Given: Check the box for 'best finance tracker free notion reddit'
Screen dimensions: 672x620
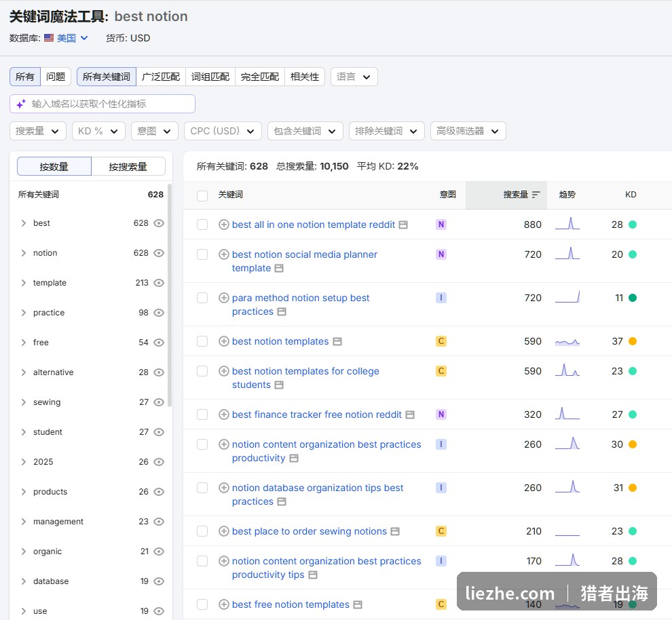Looking at the screenshot, I should coord(202,414).
